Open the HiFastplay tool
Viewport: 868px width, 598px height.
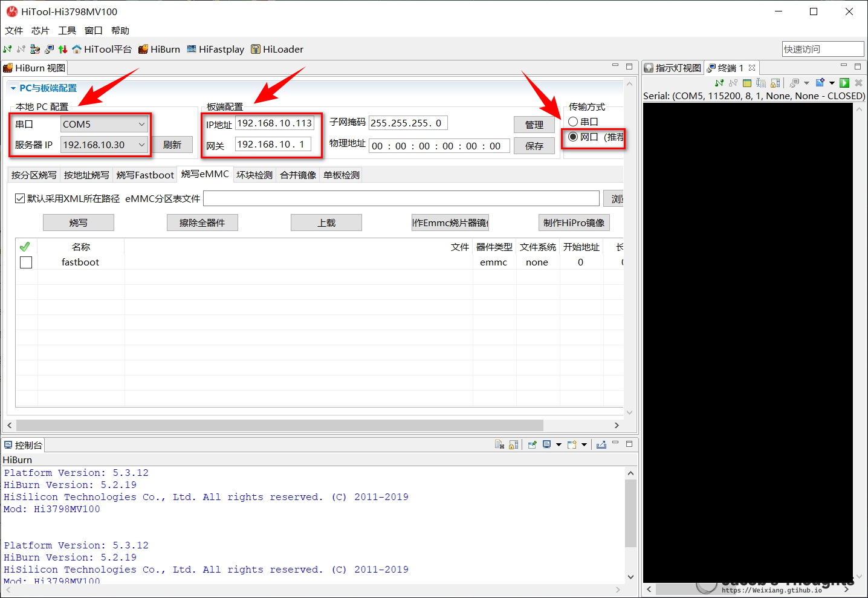coord(215,50)
